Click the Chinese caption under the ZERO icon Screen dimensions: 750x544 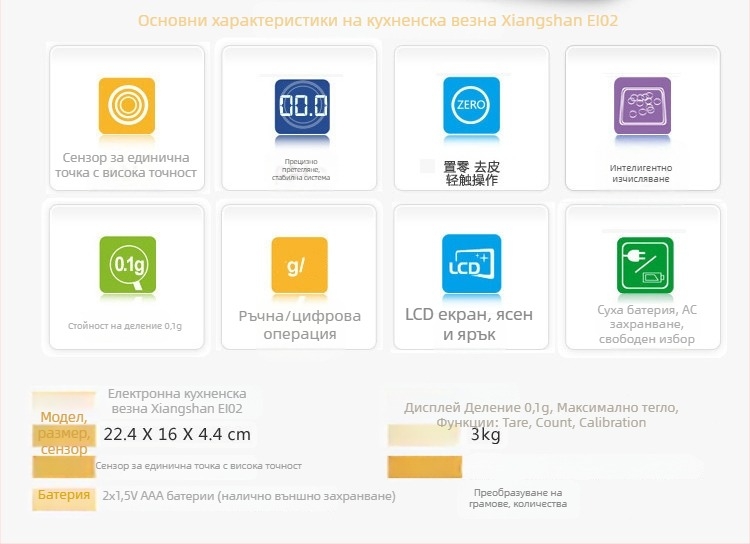(472, 173)
